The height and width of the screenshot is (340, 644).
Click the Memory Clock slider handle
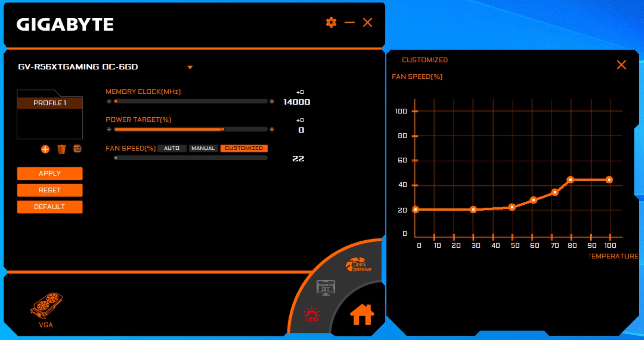[116, 101]
